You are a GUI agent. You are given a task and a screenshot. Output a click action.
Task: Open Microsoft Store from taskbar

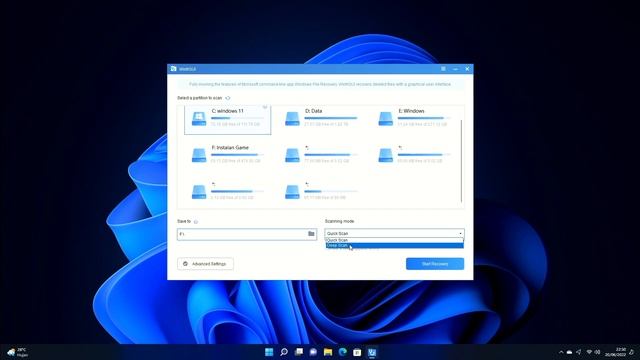pos(357,352)
